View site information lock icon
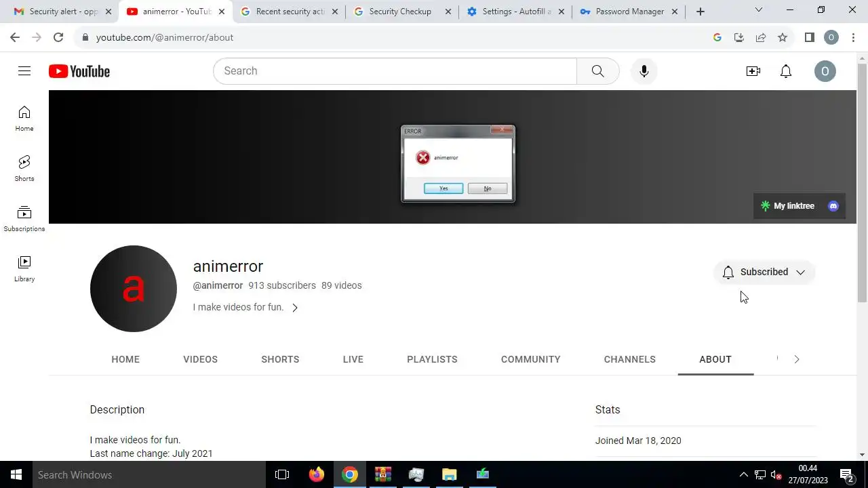The height and width of the screenshot is (488, 868). tap(85, 37)
